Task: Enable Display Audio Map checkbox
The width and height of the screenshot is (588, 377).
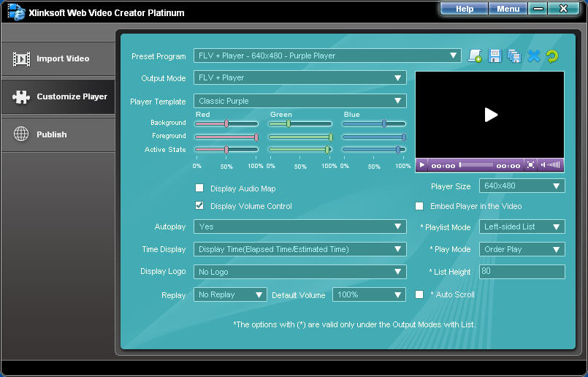Action: (199, 188)
